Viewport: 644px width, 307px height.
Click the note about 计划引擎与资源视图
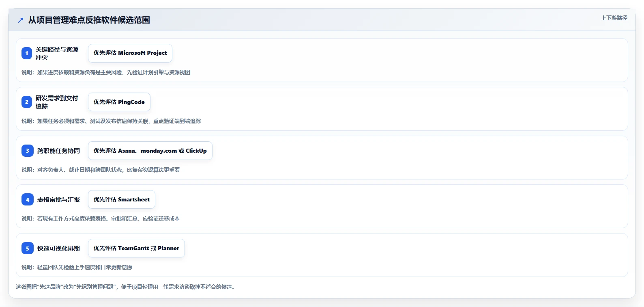(x=106, y=72)
